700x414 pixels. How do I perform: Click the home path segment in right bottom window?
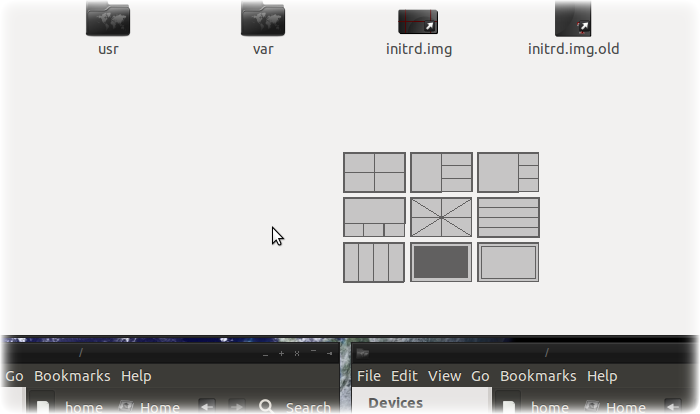tap(550, 407)
